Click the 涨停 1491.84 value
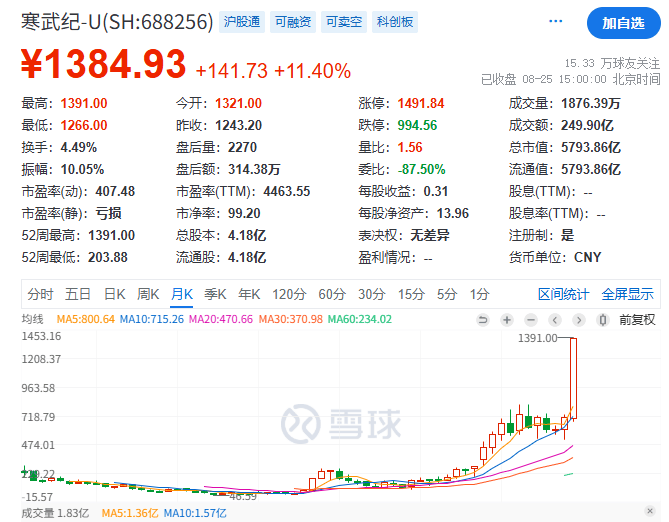669x522 pixels. pos(421,103)
